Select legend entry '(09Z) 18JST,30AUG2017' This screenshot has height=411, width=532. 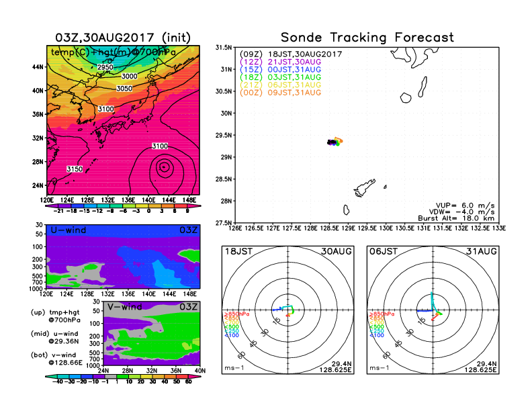(291, 54)
